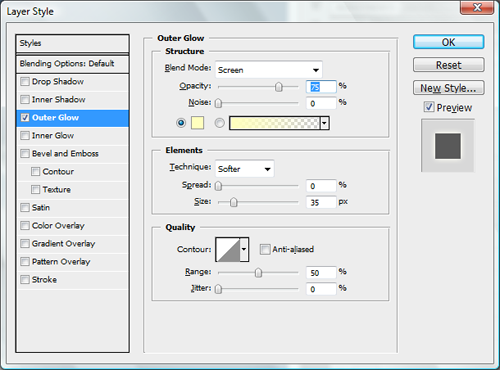Click the Range percent input field
The image size is (500, 370).
[x=321, y=273]
